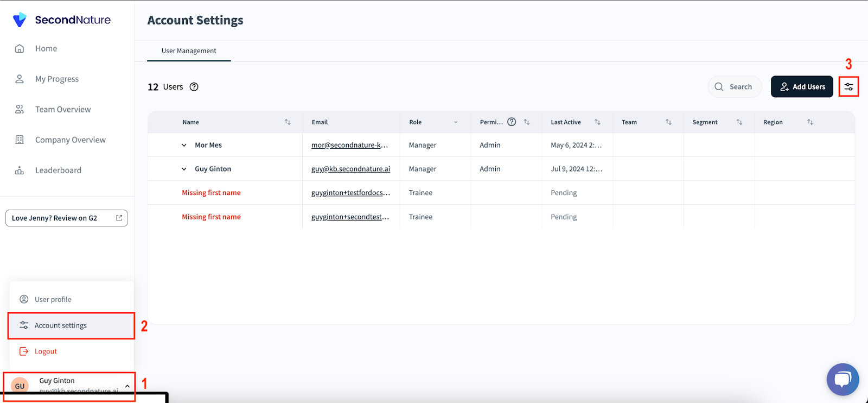Image resolution: width=868 pixels, height=403 pixels.
Task: Sort table by Region column arrows
Action: click(810, 122)
